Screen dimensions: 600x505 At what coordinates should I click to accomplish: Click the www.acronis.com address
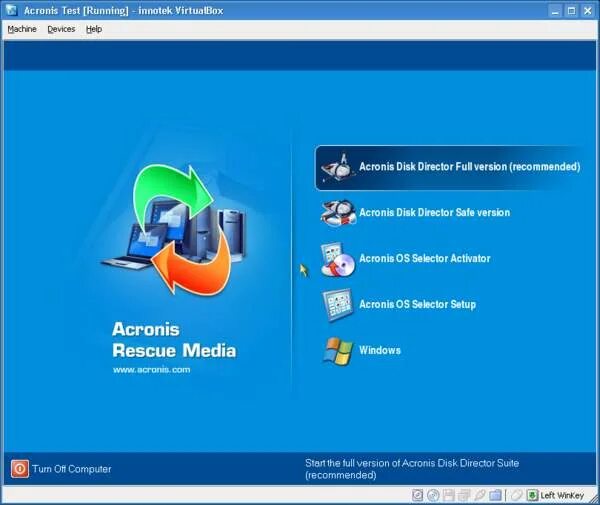[152, 370]
